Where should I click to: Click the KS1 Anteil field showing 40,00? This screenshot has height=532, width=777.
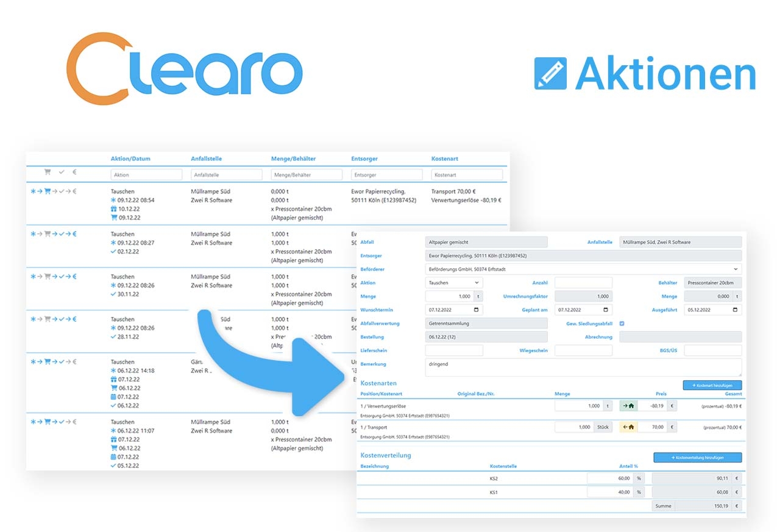click(x=611, y=492)
